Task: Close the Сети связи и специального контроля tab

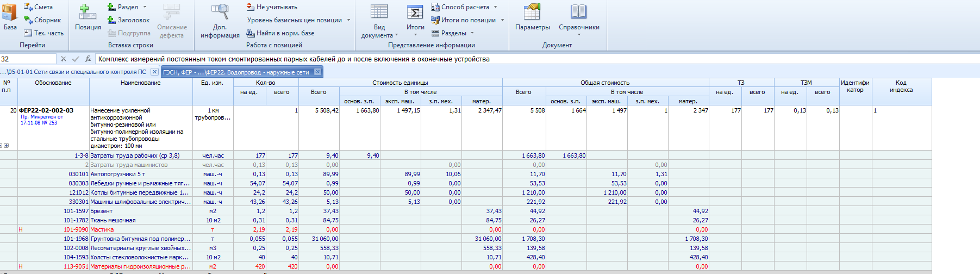Action: tap(154, 72)
